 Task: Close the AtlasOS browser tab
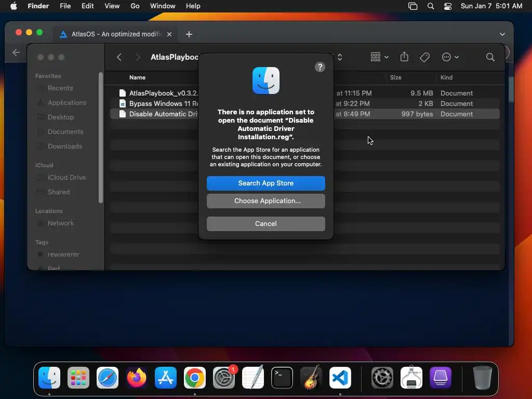169,34
